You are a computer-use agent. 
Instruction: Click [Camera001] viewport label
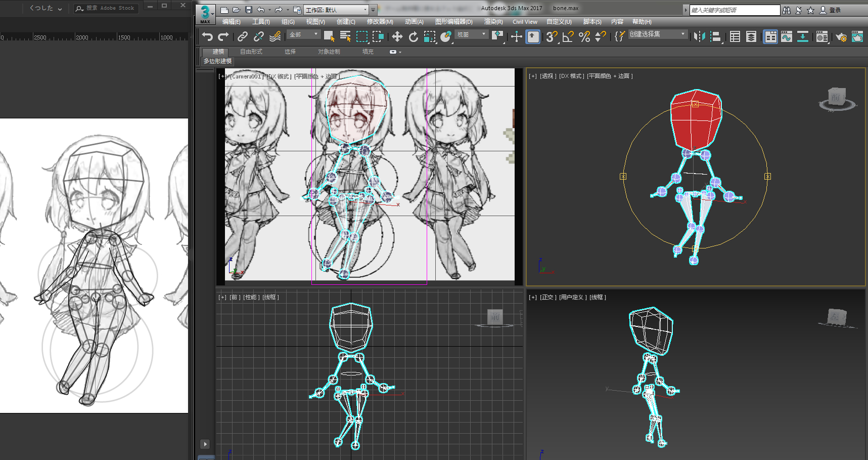[247, 76]
